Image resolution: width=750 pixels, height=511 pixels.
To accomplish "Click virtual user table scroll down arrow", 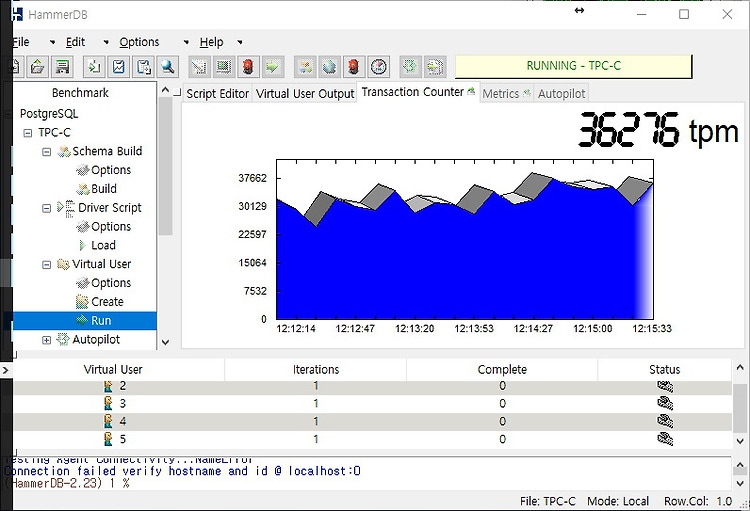I will [740, 441].
